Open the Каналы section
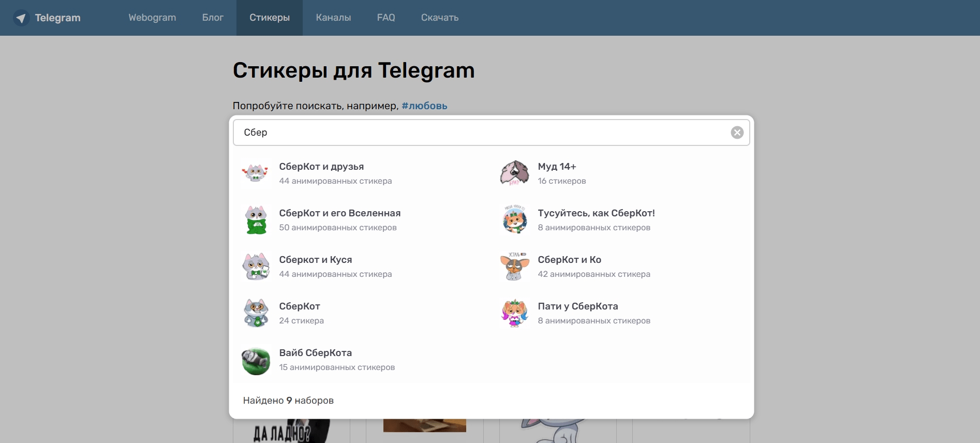 coord(333,18)
